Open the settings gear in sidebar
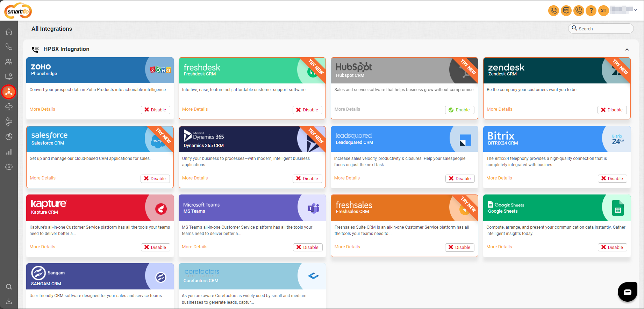Viewport: 644px width, 309px height. click(9, 167)
